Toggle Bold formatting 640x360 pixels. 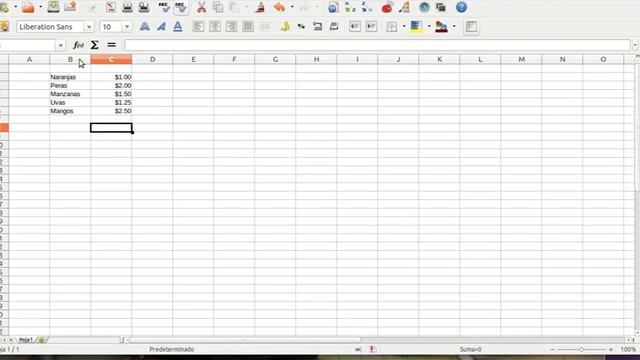(x=144, y=27)
